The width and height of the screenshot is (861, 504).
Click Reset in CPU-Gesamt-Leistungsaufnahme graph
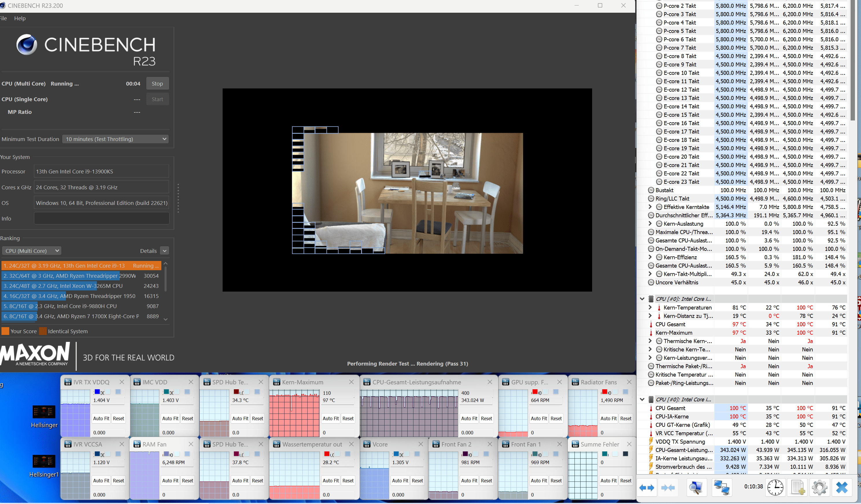coord(487,419)
